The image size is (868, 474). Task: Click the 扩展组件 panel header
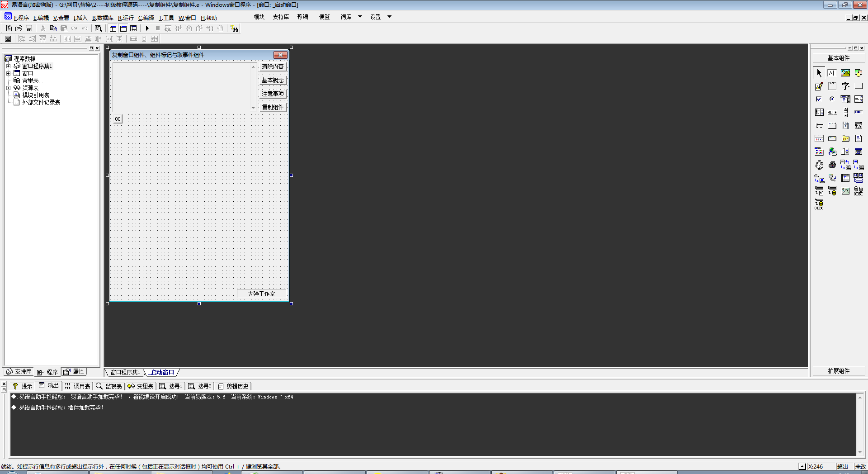click(x=839, y=371)
